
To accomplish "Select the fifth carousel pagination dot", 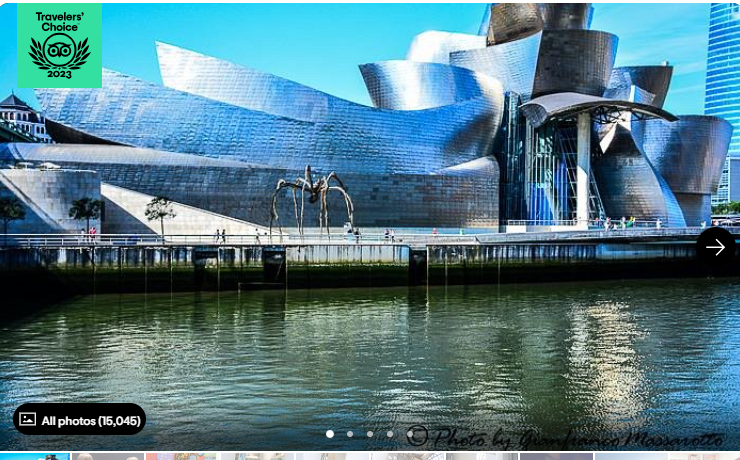I will [x=410, y=434].
